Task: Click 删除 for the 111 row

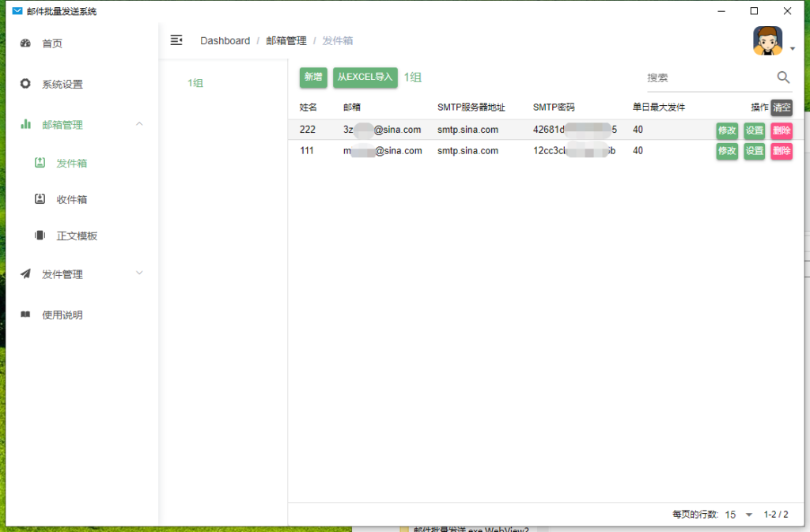Action: click(x=782, y=151)
